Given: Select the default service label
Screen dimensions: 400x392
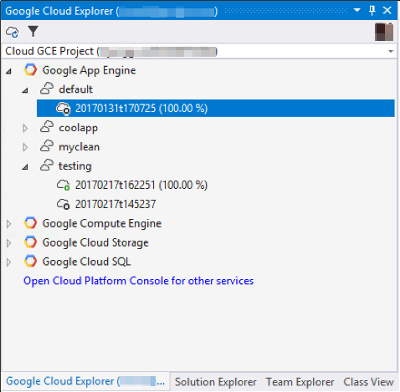Looking at the screenshot, I should pyautogui.click(x=76, y=89).
